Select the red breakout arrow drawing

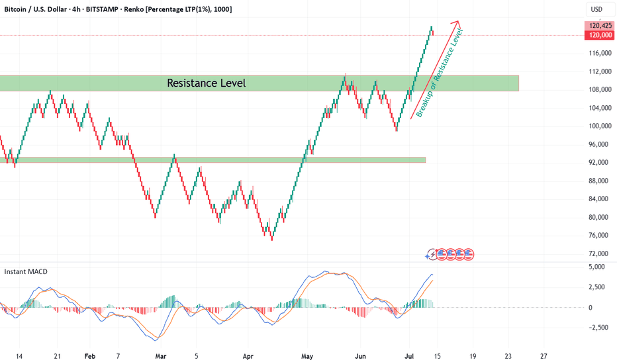[434, 69]
